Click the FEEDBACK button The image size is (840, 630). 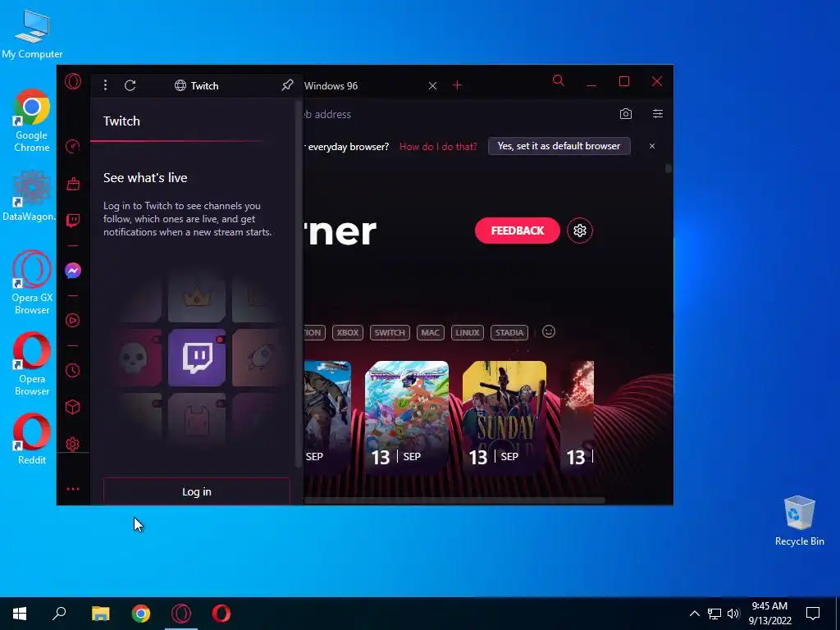point(518,231)
